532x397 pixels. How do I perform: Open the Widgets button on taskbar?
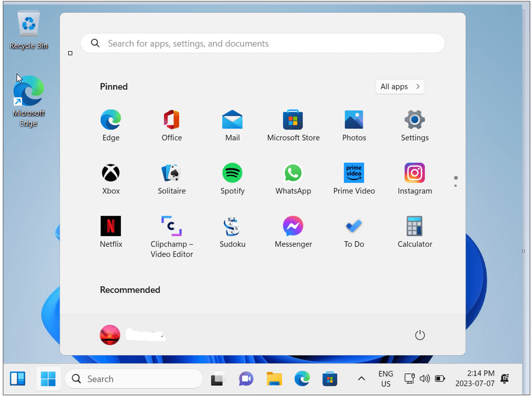(18, 379)
